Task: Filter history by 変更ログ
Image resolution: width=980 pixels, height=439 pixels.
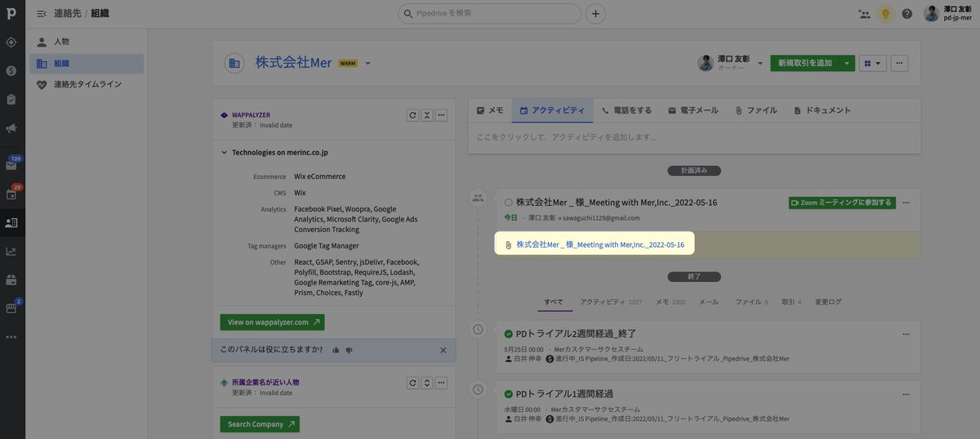Action: [x=828, y=302]
